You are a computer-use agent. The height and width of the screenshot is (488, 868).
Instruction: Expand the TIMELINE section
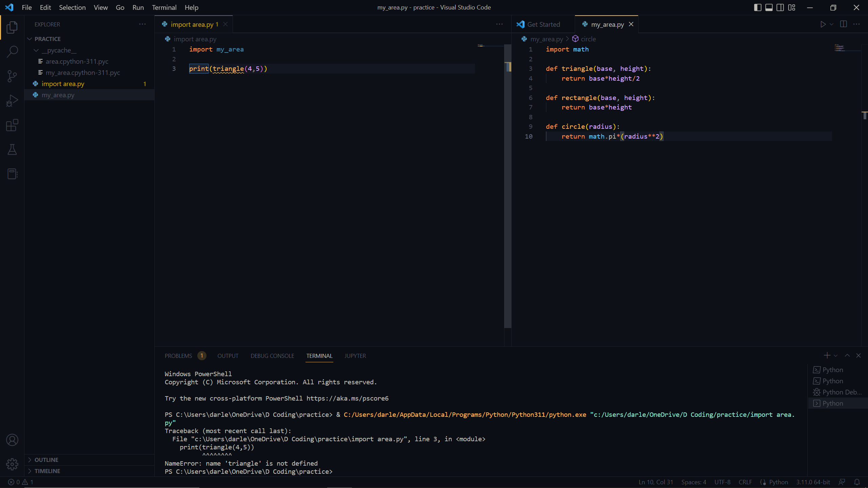[x=90, y=471]
